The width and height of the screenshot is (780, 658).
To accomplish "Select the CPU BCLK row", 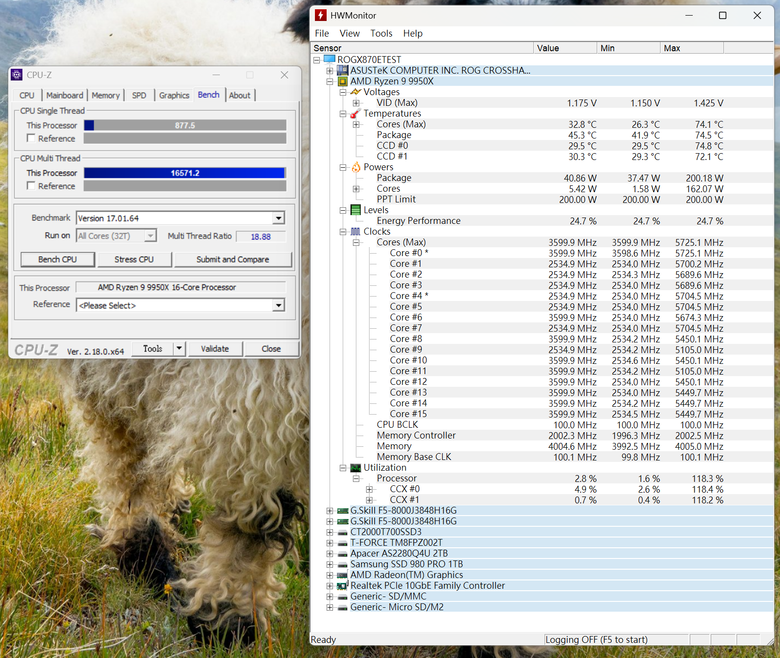I will point(542,425).
